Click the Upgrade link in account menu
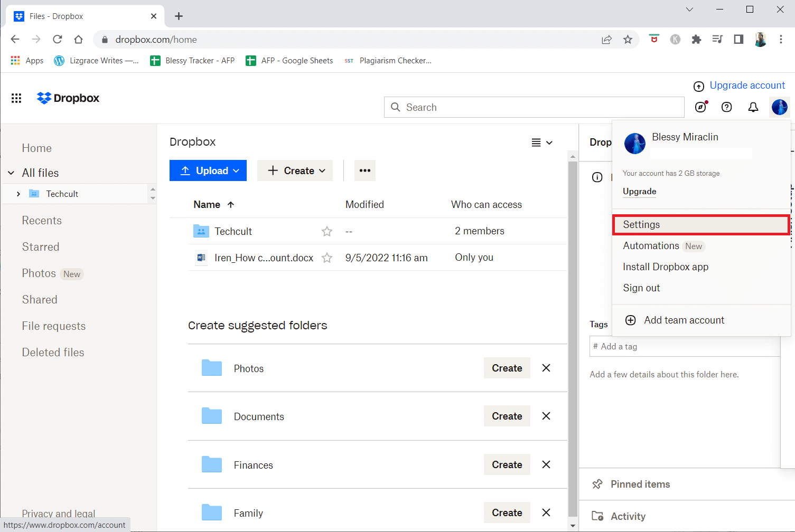 (x=640, y=192)
